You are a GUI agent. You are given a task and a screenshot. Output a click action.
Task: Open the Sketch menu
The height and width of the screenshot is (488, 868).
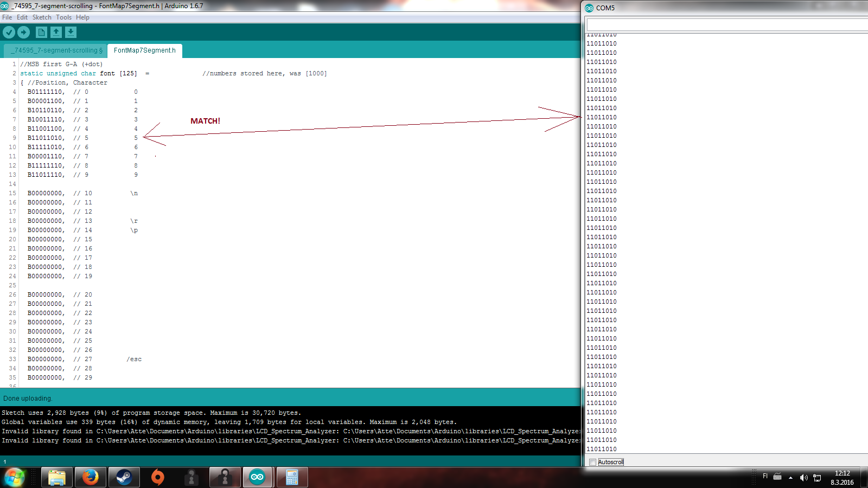[42, 17]
